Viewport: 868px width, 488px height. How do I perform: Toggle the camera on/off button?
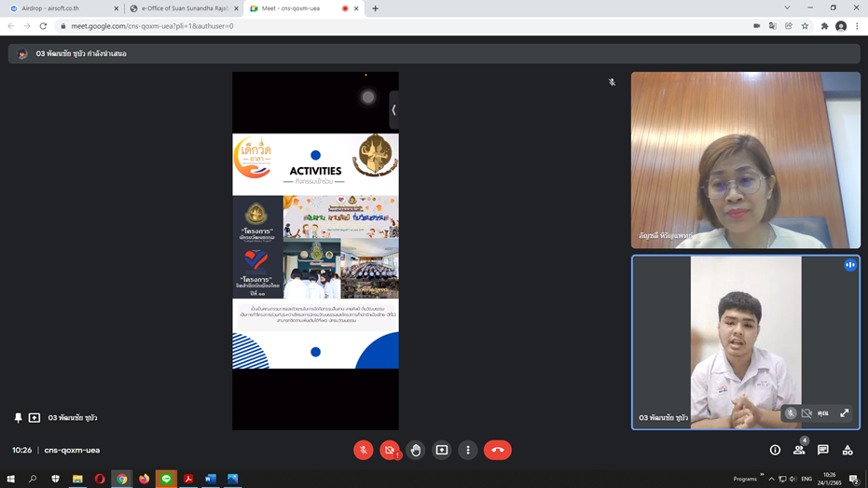point(390,450)
